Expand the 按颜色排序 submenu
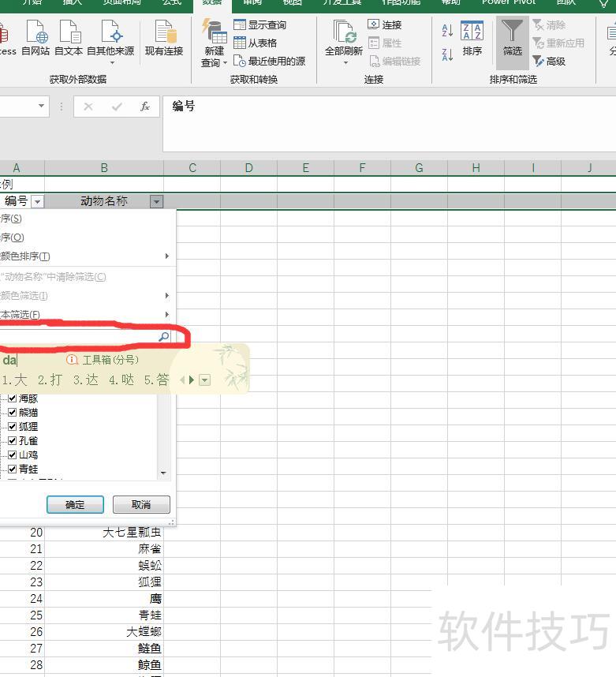616x677 pixels. coord(166,256)
